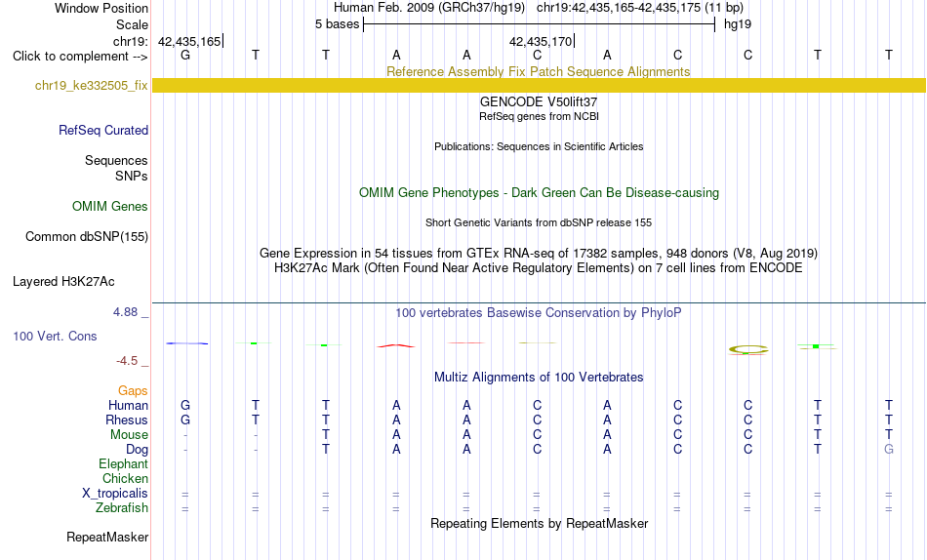Click the Scale label
Screen dimensions: 927x560
[133, 24]
